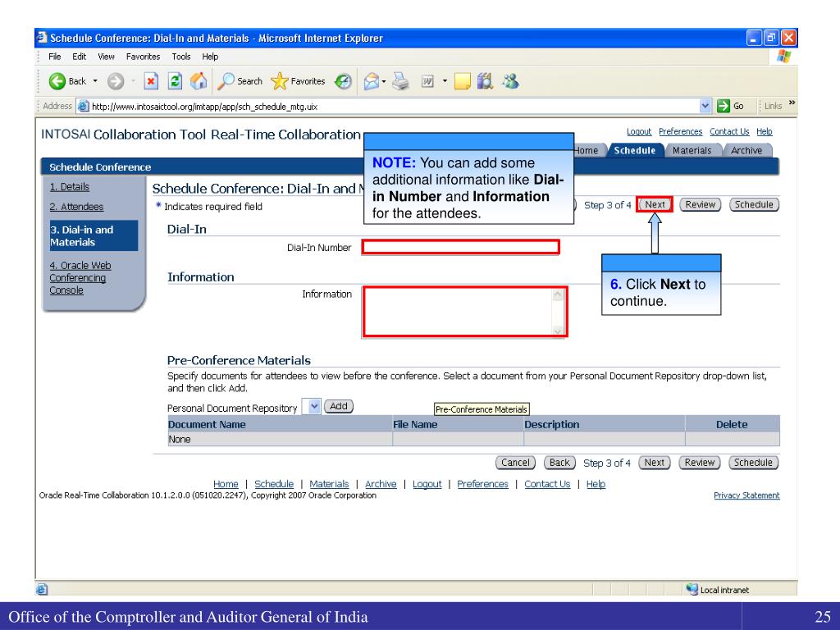Screen dimensions: 840x630
Task: Click Information box scroll up arrow
Action: click(558, 294)
